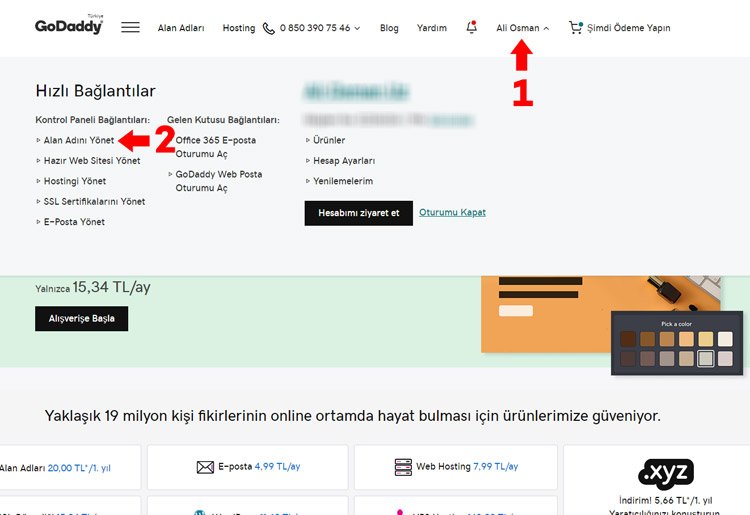Open the E-posta 4,99 TL/ay card
Viewport: 750px width, 515px height.
pyautogui.click(x=248, y=467)
